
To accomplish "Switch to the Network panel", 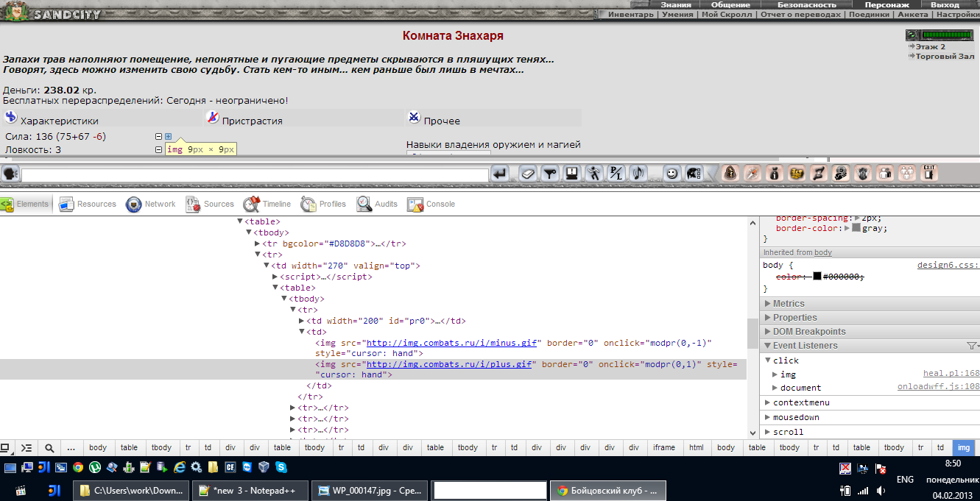I will pos(151,204).
